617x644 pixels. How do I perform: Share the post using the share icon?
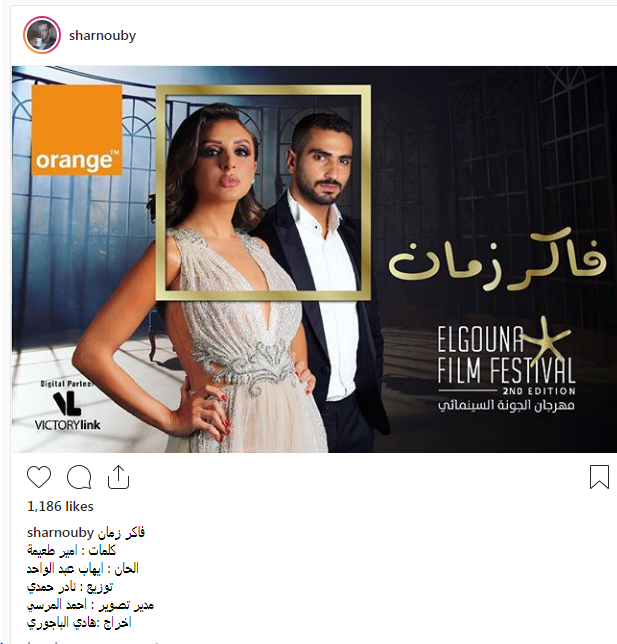click(118, 477)
